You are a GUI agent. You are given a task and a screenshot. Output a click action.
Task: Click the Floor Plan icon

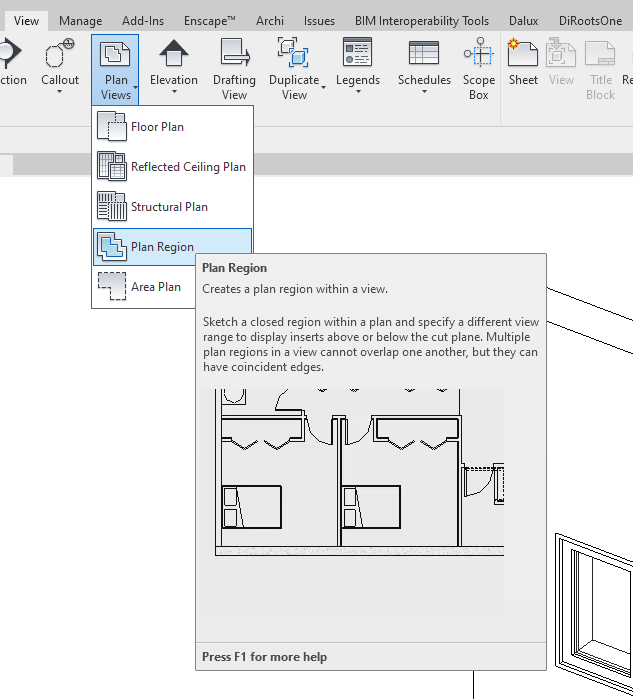click(x=111, y=127)
